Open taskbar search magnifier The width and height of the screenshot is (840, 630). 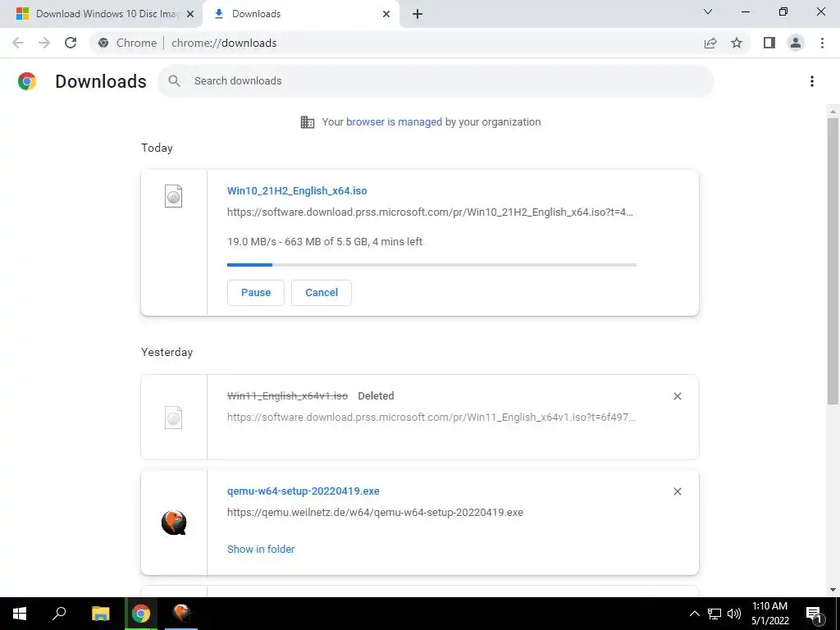coord(59,614)
